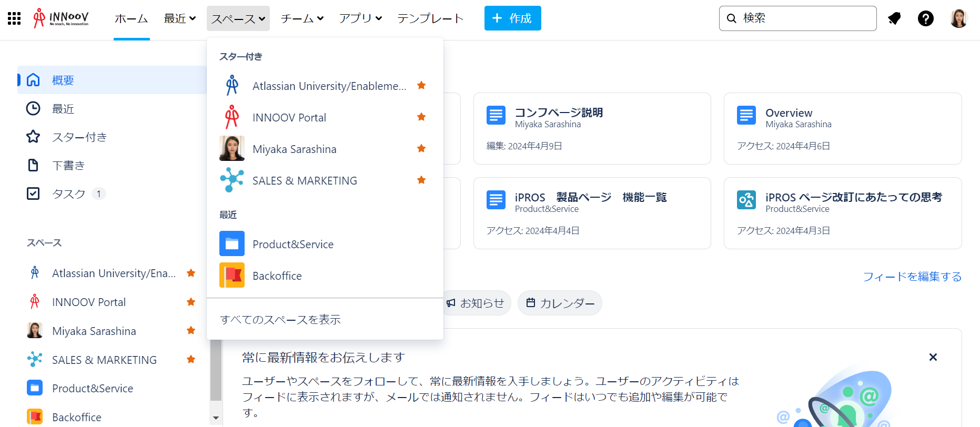Click the whiteboard icon on the iPROS ページ改訂 card
The image size is (980, 427).
coord(746,200)
